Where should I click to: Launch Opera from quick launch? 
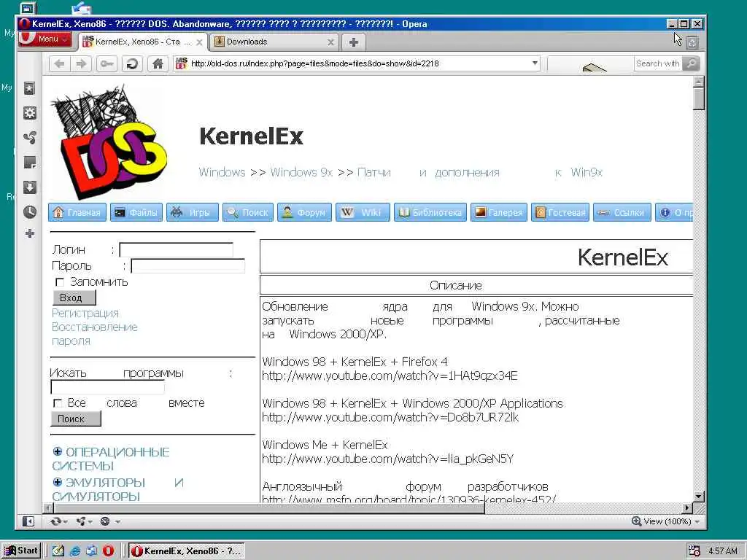(x=108, y=551)
